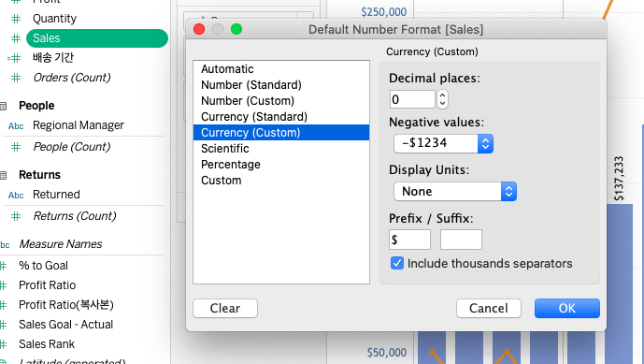The height and width of the screenshot is (364, 644).
Task: Select the Sales Rank field
Action: (47, 343)
